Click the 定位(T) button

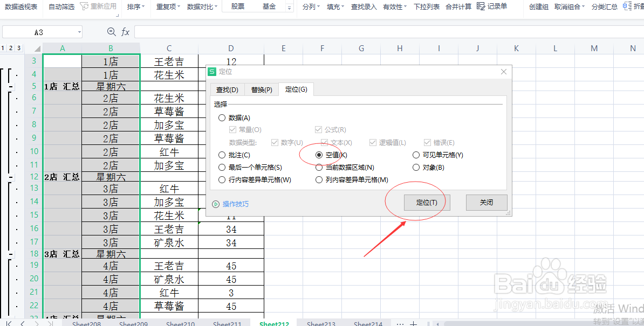click(x=427, y=203)
